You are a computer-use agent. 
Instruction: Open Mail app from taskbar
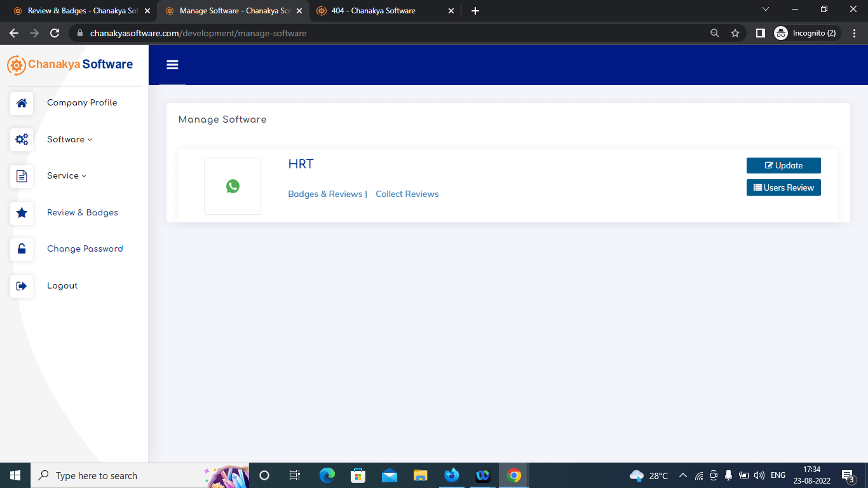tap(389, 475)
